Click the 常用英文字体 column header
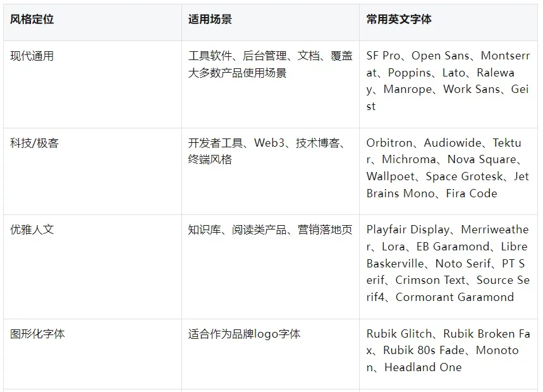This screenshot has height=392, width=543. [399, 20]
